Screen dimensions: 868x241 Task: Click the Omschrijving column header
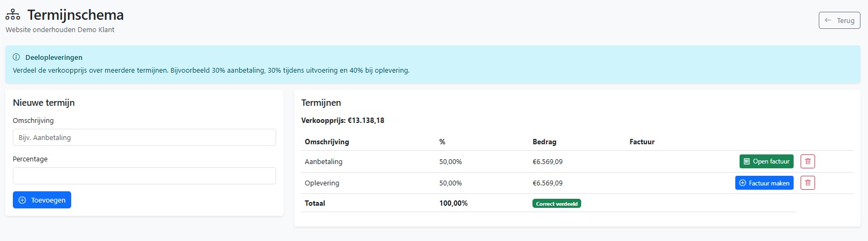(327, 142)
